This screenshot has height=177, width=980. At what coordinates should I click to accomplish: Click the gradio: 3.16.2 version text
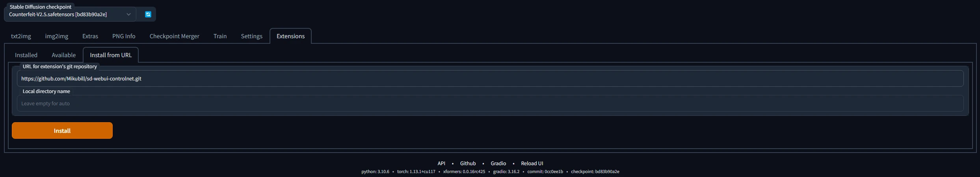click(x=506, y=171)
